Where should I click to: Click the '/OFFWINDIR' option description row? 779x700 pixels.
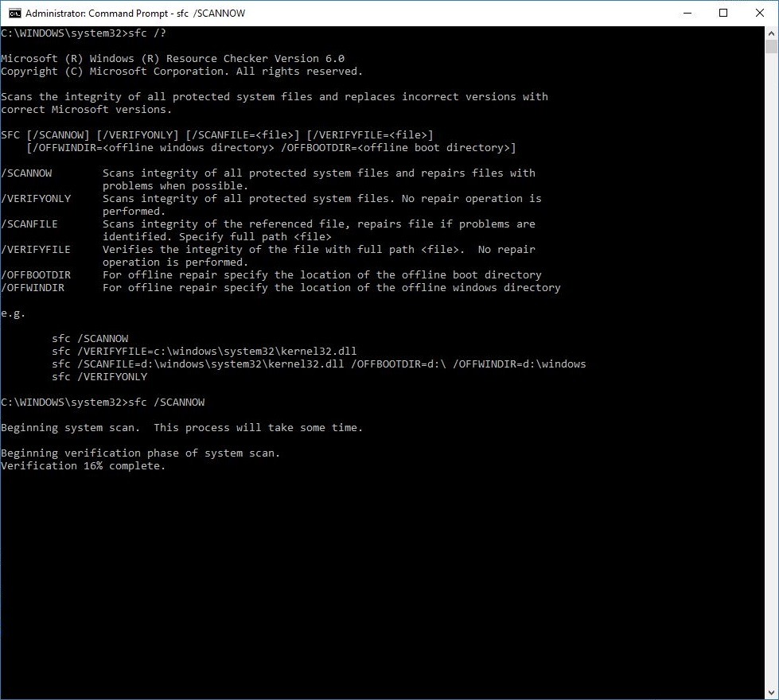tap(281, 288)
